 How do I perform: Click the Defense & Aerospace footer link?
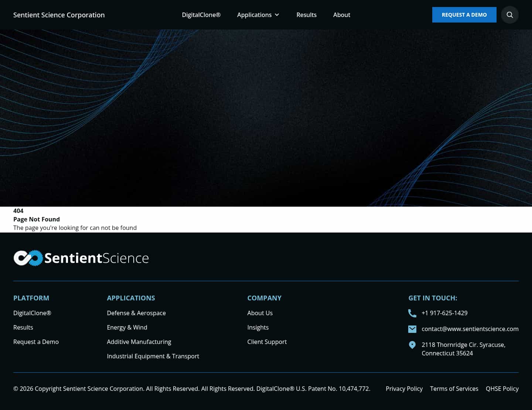136,313
